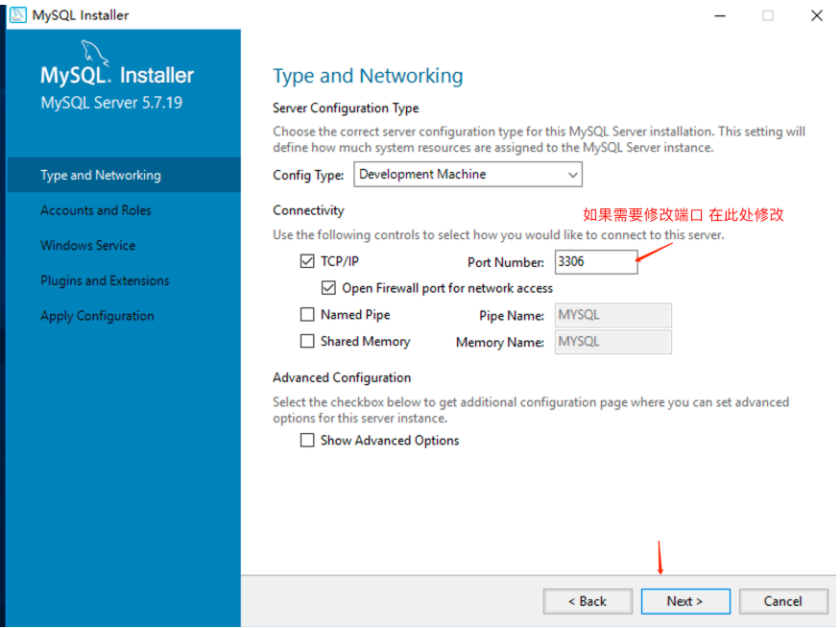
Task: Open Apply Configuration step
Action: [98, 316]
